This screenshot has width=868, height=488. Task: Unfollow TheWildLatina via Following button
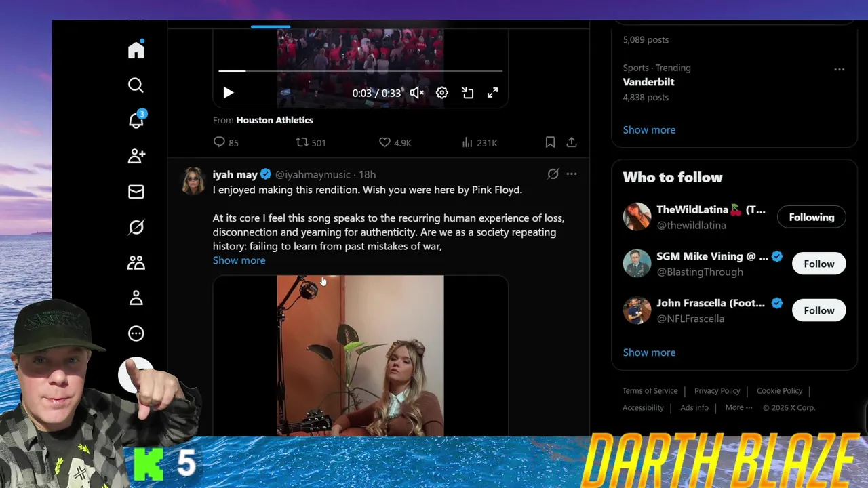[812, 217]
